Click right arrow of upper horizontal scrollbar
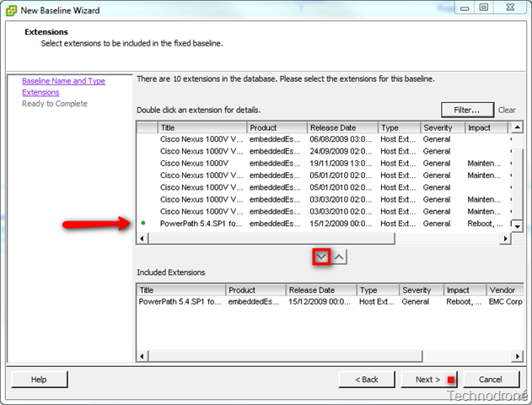532x405 pixels. [506, 239]
